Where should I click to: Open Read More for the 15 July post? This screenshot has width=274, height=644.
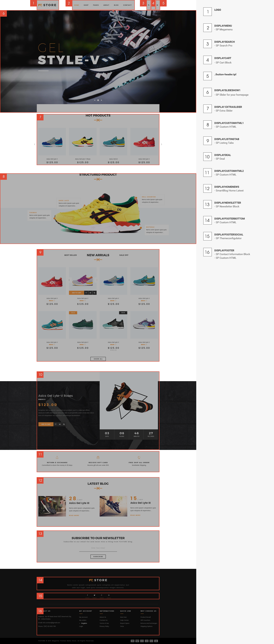(135, 515)
